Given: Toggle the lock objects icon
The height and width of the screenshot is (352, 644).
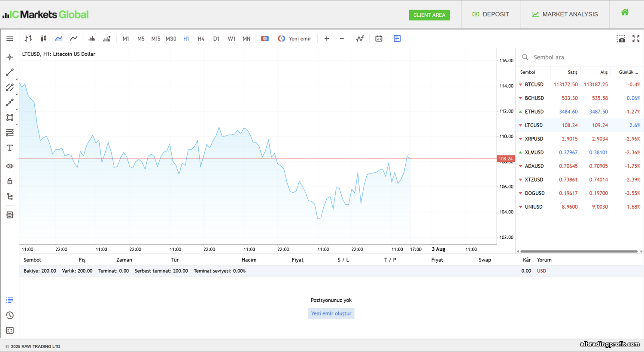Looking at the screenshot, I should pyautogui.click(x=10, y=181).
